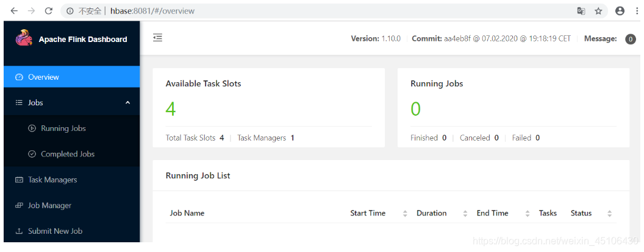Click the Available Task Slots value 4
This screenshot has width=644, height=252.
(x=171, y=109)
